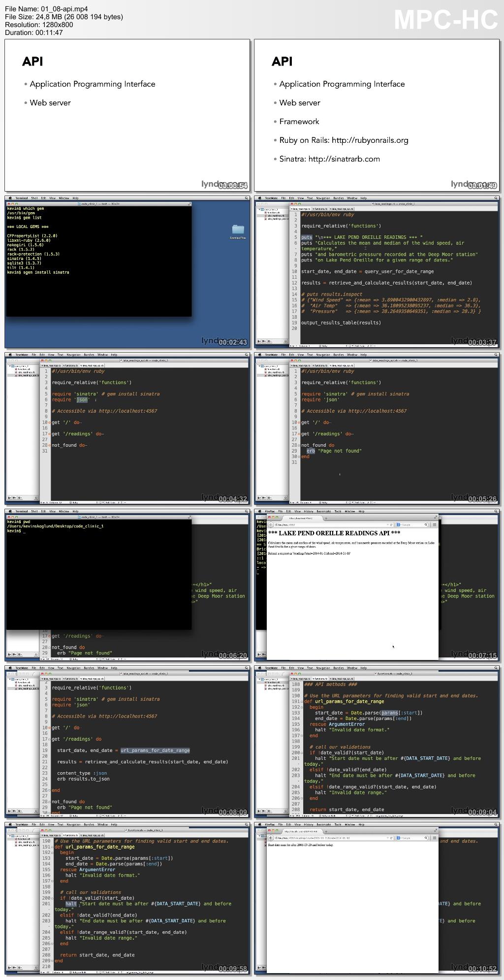Viewport: 504px width, 980px height.
Task: Click Firefox address bar in the 00:10:52 frame
Action: pyautogui.click(x=333, y=838)
